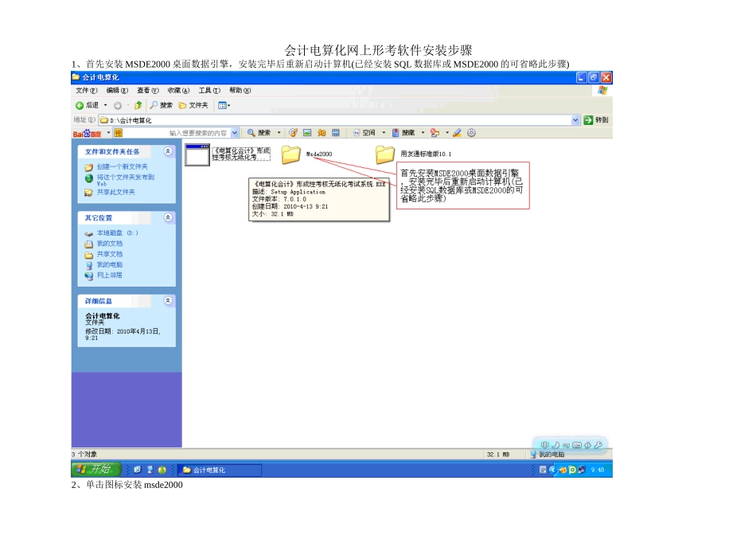Click the 中 input method language indicator
Viewport: 756px width, 535px height.
(545, 445)
